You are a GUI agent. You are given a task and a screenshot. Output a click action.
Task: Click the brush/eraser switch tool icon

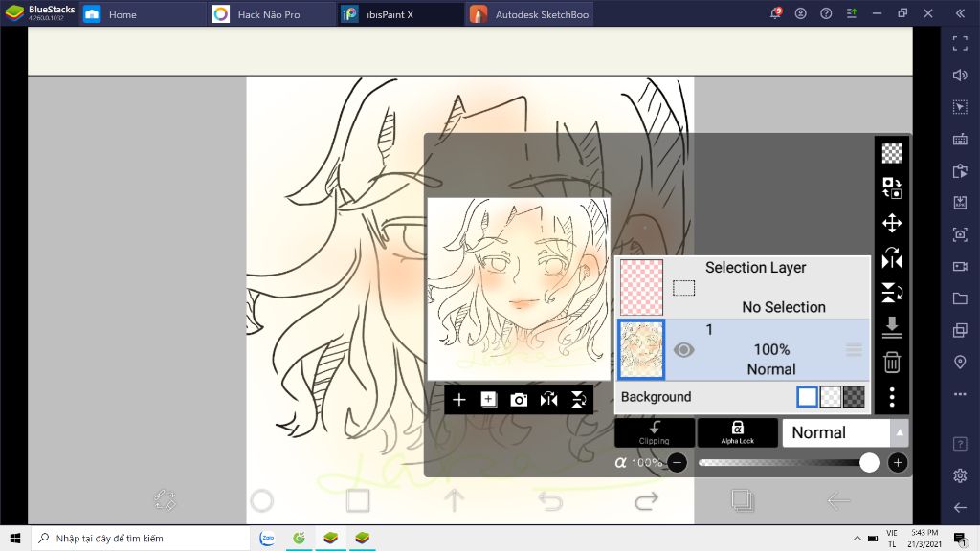click(x=165, y=500)
